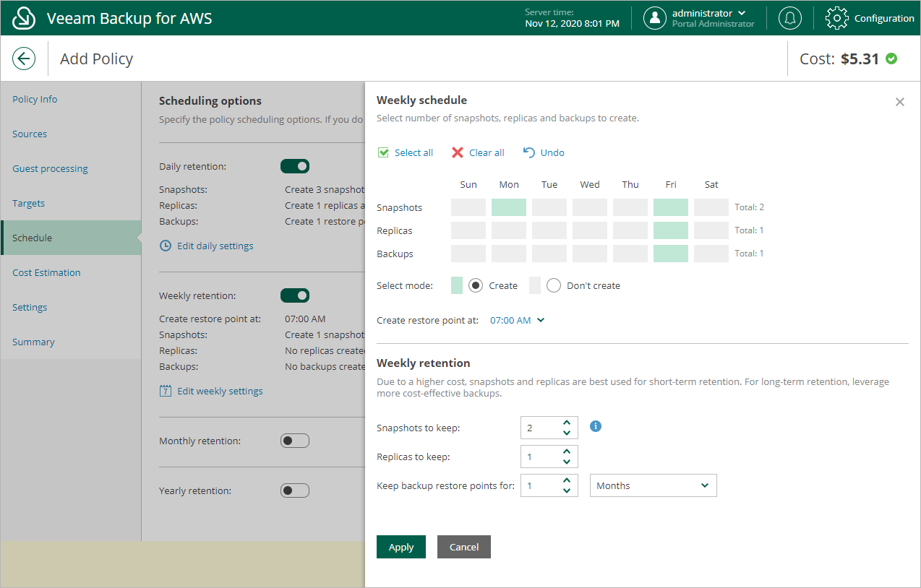921x588 pixels.
Task: Click the Undo arrow icon
Action: (x=528, y=152)
